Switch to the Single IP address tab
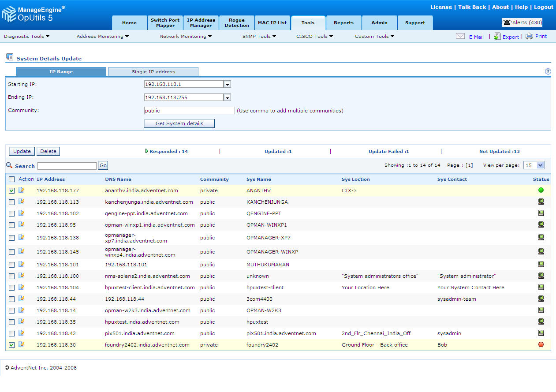The image size is (556, 392). click(x=153, y=72)
